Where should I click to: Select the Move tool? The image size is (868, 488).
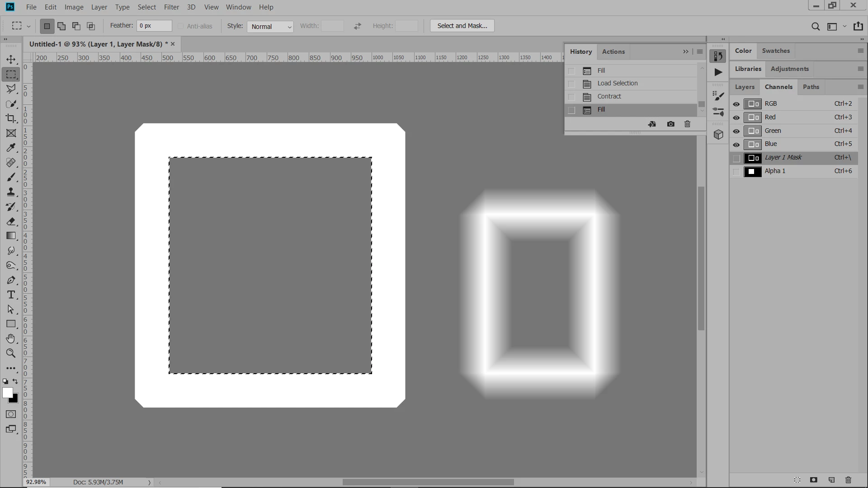(11, 59)
